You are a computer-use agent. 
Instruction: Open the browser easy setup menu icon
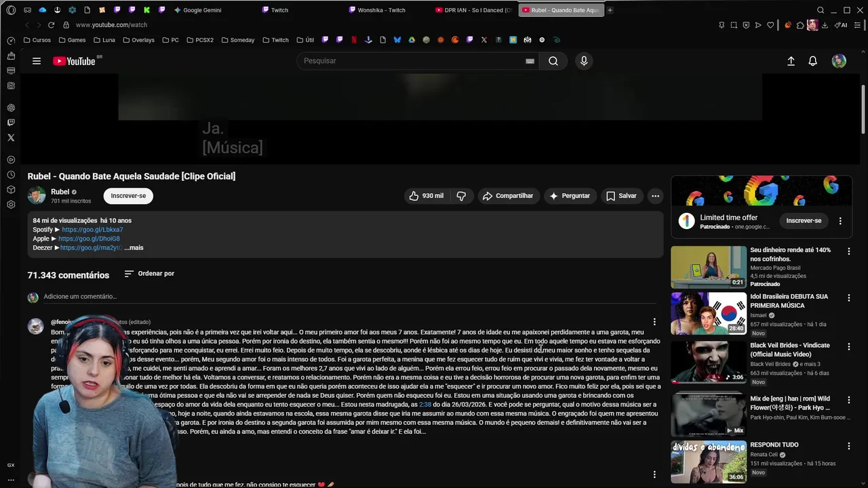(859, 25)
